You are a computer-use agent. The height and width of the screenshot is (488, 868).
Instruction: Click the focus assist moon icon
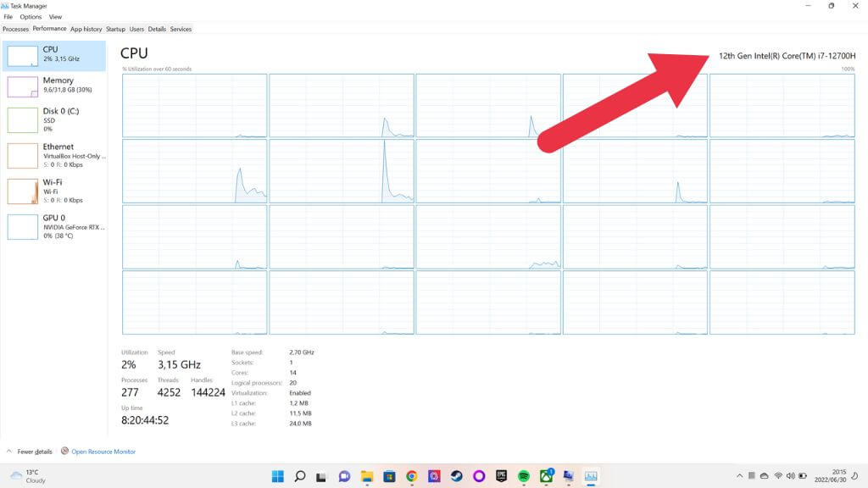click(854, 476)
